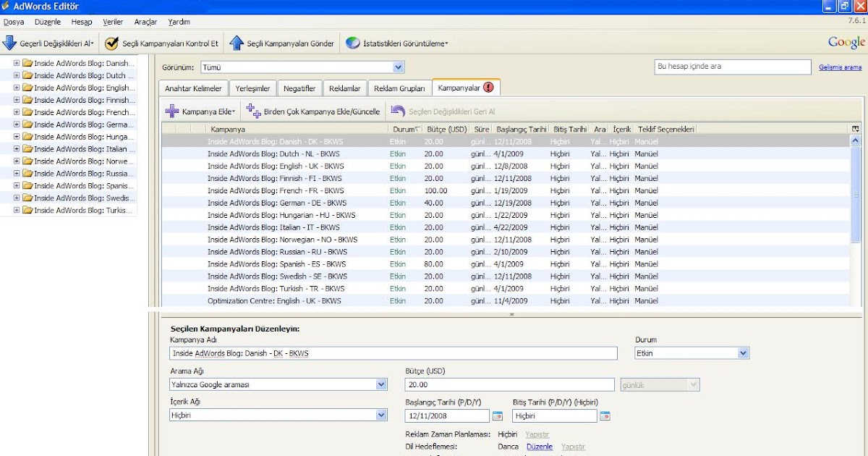Click the Başlangıç Tarihi field showing 12/11/2008
Image resolution: width=868 pixels, height=456 pixels.
pos(448,415)
